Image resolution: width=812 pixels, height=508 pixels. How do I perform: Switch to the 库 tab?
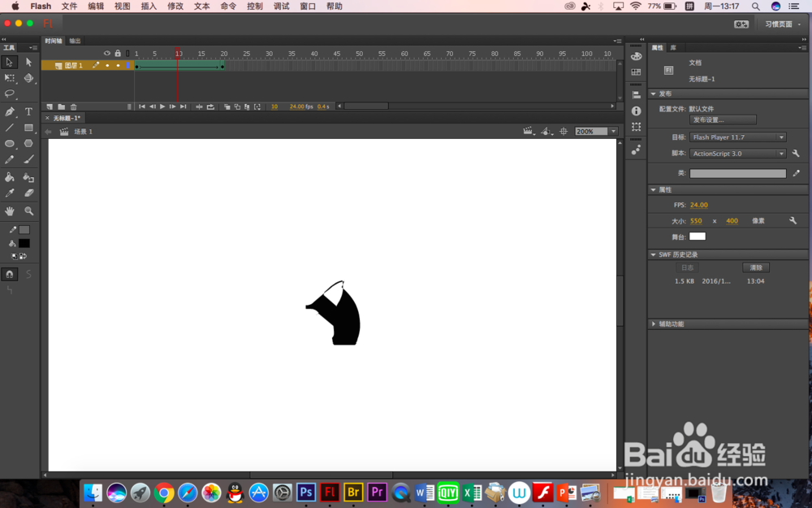click(673, 48)
